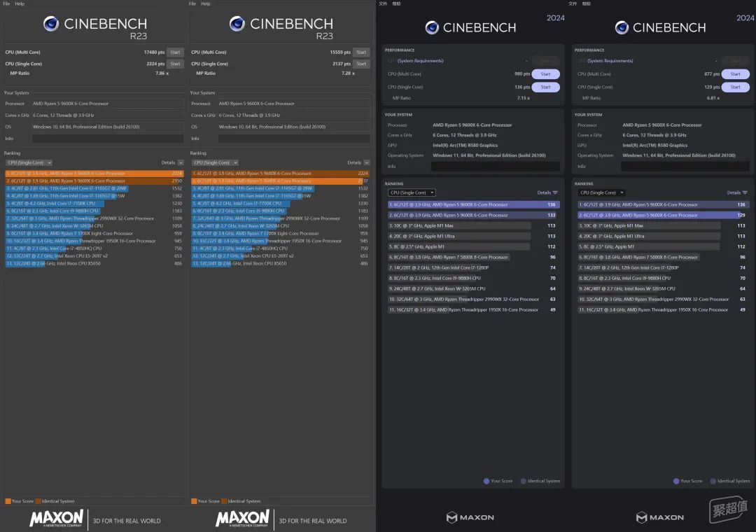
Task: Start the Single Core test showing 136 pts
Action: (x=546, y=87)
